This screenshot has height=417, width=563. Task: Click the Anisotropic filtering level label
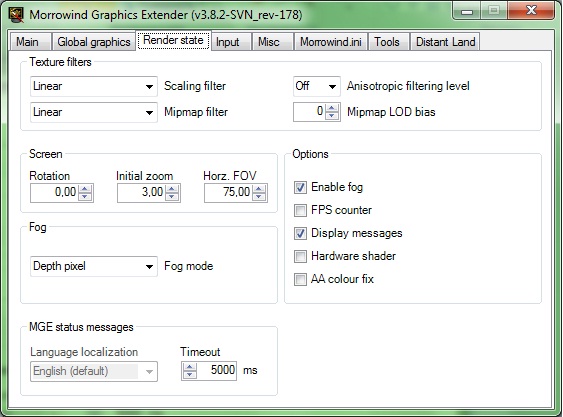coord(408,86)
